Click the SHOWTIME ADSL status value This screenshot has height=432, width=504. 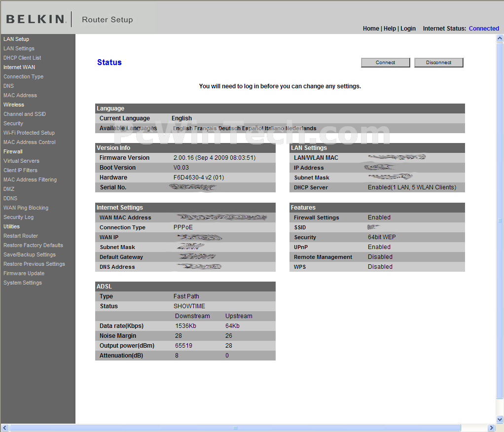click(189, 306)
